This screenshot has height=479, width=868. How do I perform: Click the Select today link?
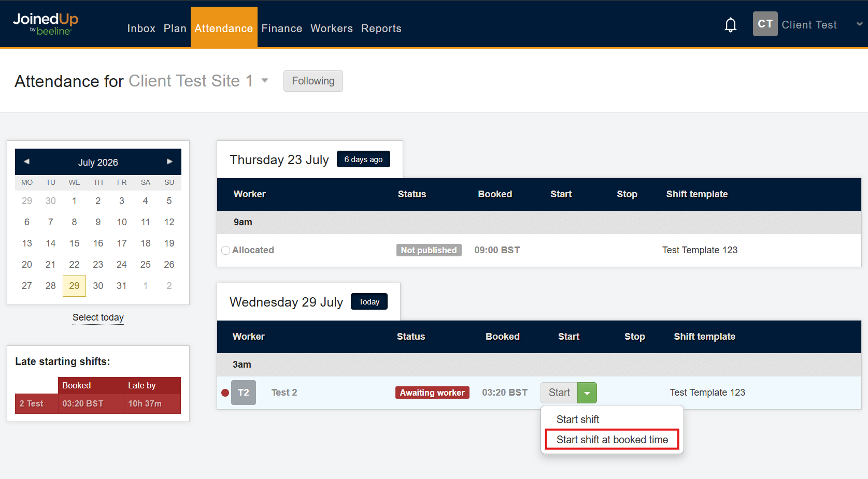[x=98, y=317]
